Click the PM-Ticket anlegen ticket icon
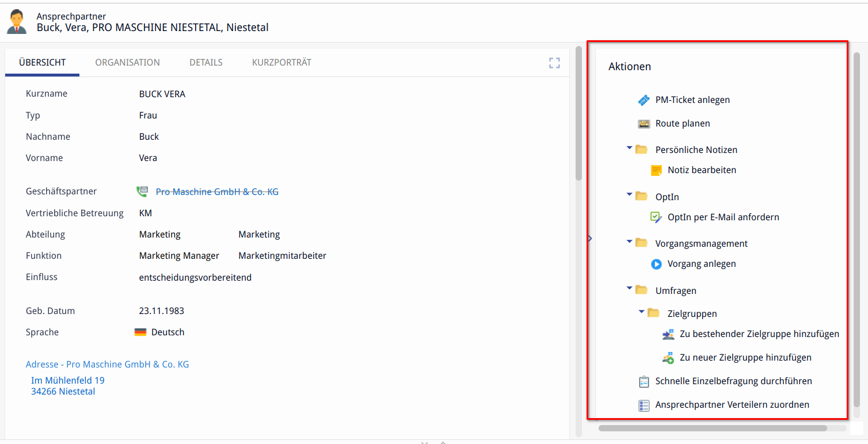This screenshot has width=868, height=444. coord(644,100)
